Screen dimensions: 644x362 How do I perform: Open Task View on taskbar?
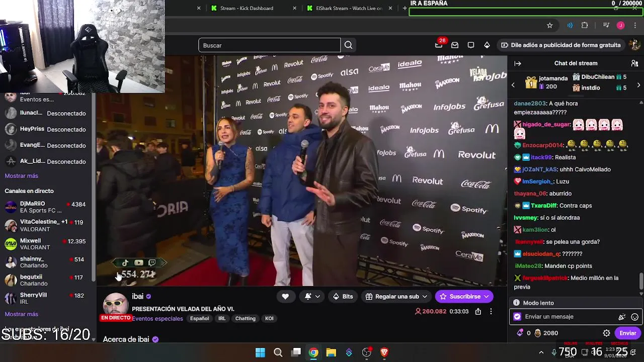pos(296,352)
